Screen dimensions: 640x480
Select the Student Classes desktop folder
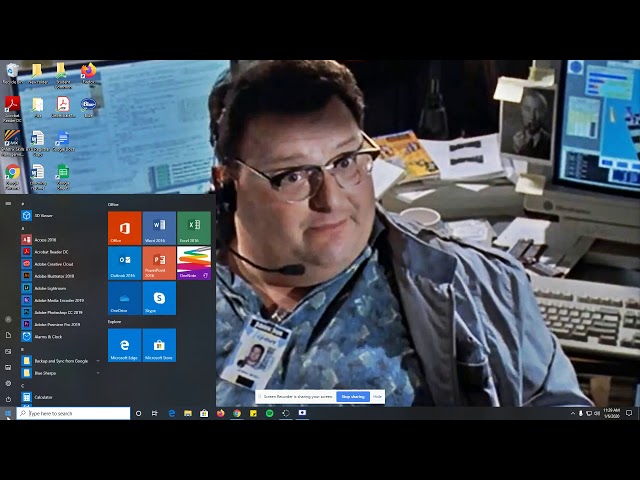coord(62,75)
